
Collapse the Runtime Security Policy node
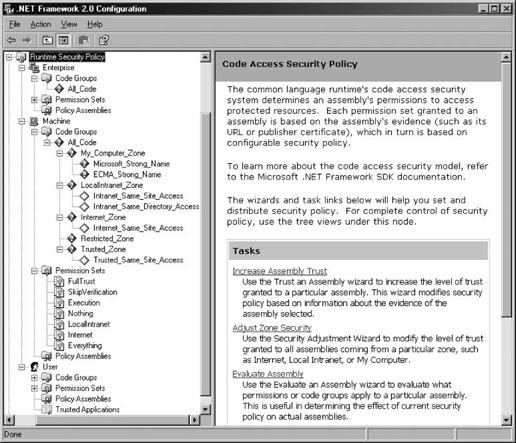(x=9, y=57)
